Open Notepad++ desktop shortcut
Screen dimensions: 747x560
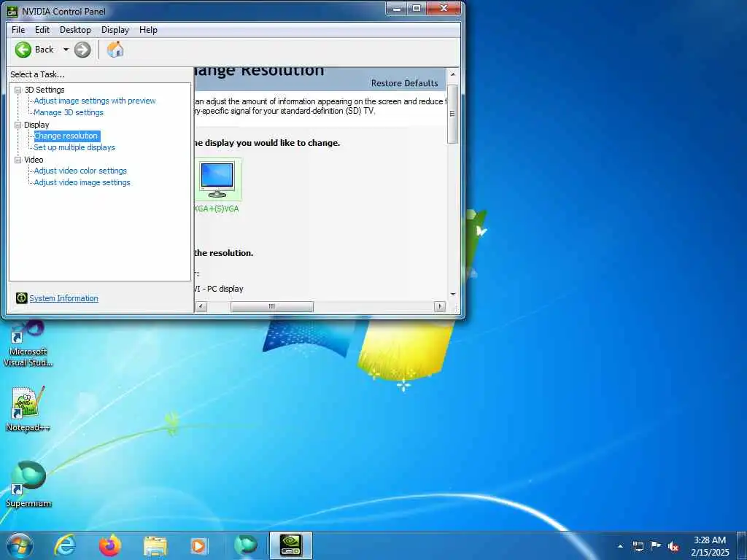pos(28,408)
